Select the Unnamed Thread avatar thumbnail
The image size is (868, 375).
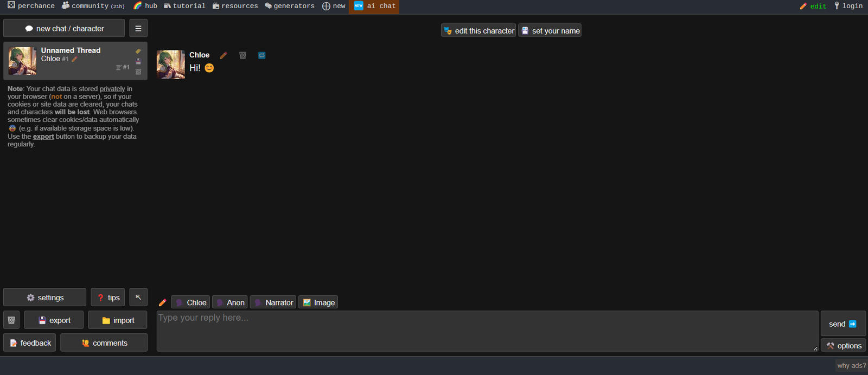tap(23, 61)
